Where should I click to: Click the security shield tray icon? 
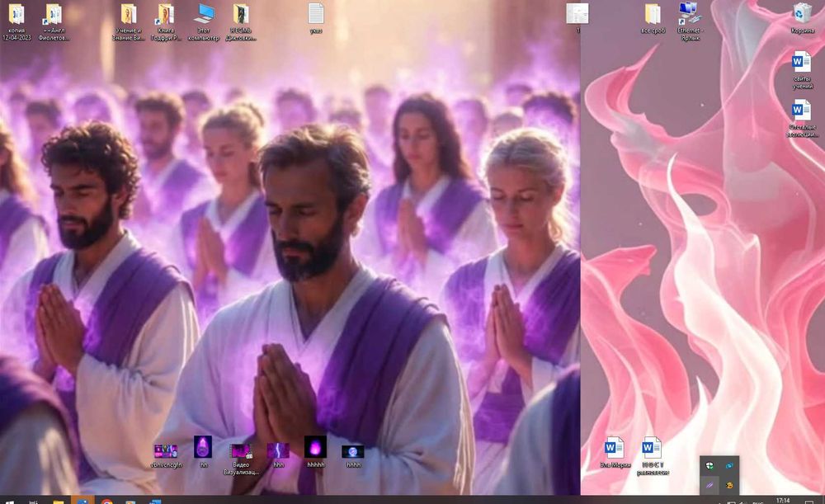pyautogui.click(x=709, y=465)
